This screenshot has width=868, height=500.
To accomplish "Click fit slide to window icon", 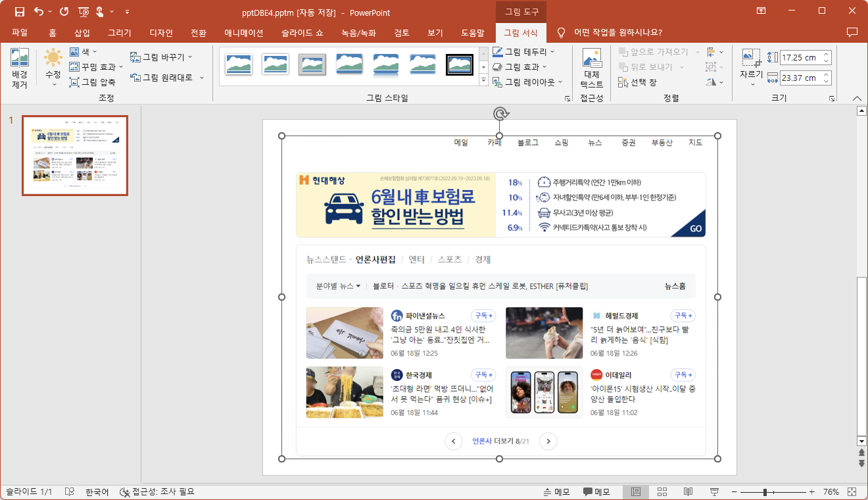I will click(x=853, y=492).
